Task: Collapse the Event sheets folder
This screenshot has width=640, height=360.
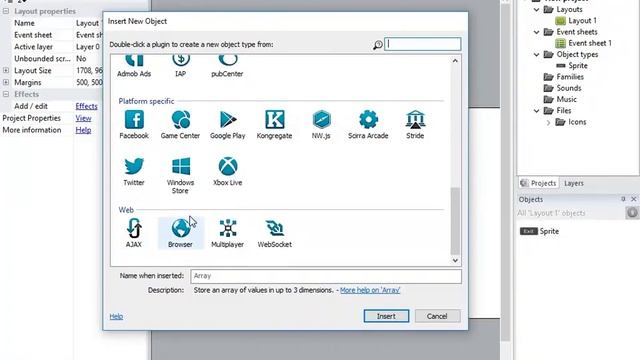Action: tap(537, 32)
